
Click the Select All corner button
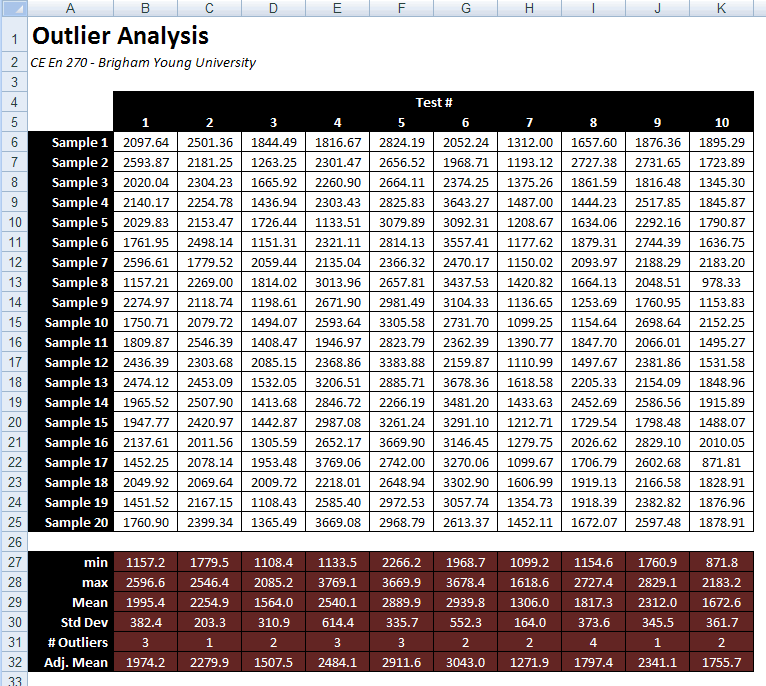pyautogui.click(x=14, y=8)
